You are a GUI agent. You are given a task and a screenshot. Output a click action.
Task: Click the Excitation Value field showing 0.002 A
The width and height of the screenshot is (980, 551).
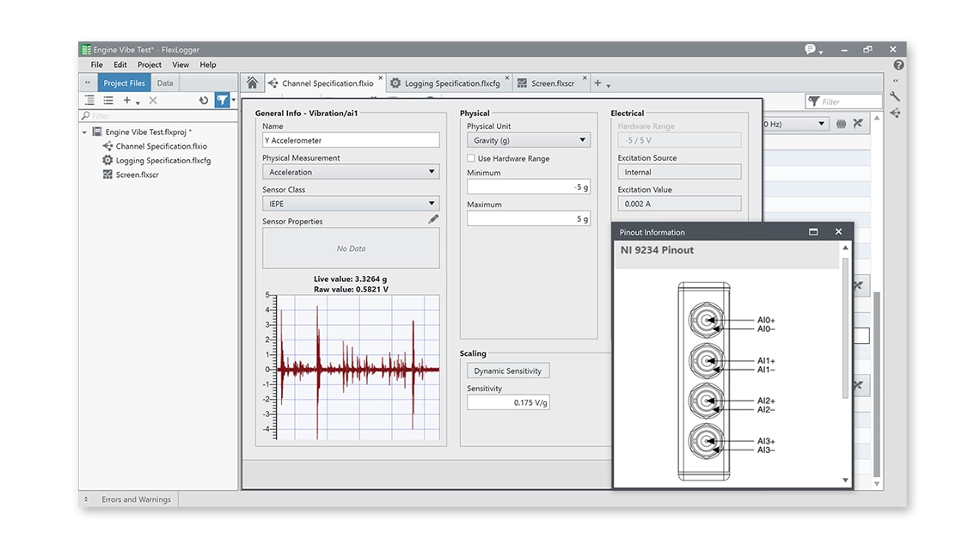(679, 204)
